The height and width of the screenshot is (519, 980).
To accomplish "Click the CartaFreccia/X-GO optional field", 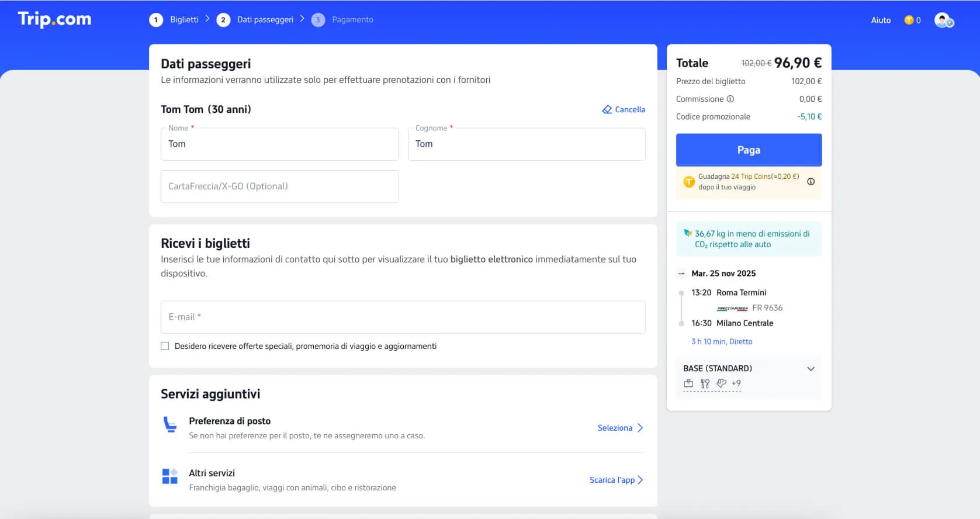I will 279,186.
